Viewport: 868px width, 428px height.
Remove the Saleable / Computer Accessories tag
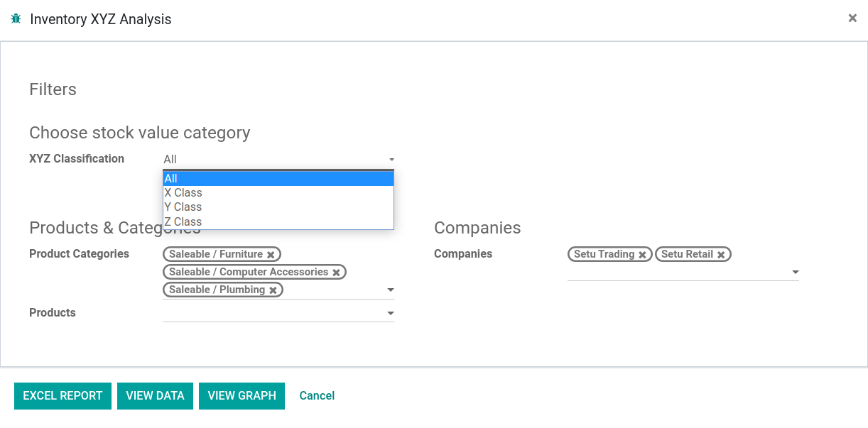point(336,273)
